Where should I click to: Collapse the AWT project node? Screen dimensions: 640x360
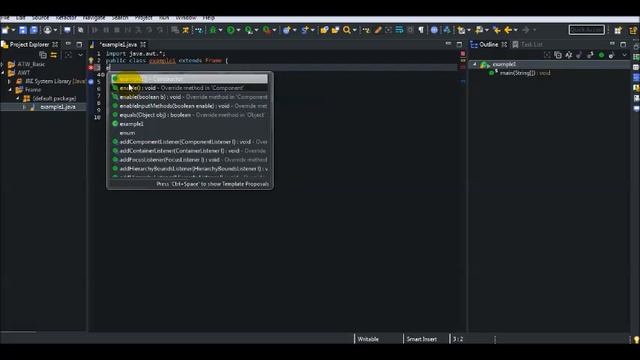coord(3,73)
